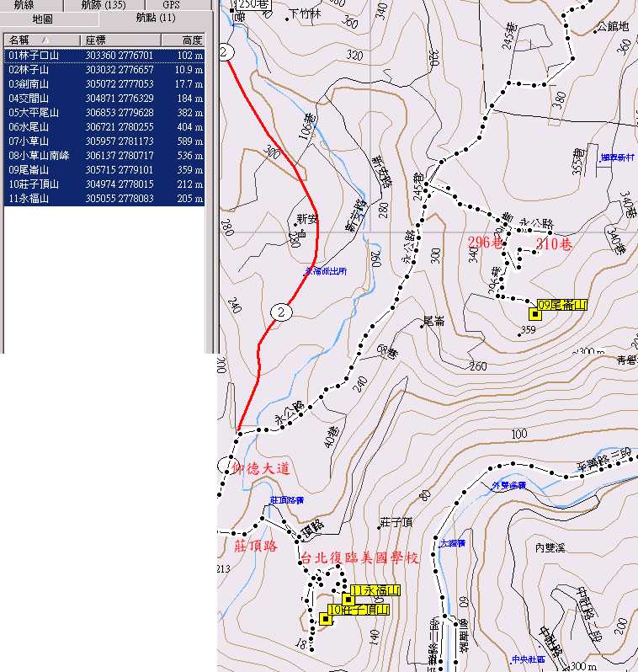Click the yellow 10莊子頂山 map label
The height and width of the screenshot is (672, 638).
tap(359, 610)
